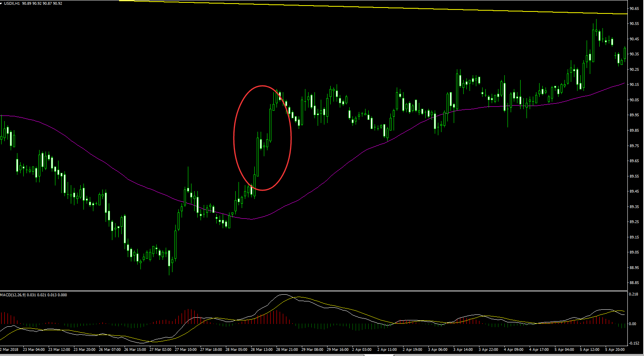Click the 89.55 price axis label
This screenshot has height=356, width=644.
pos(635,176)
